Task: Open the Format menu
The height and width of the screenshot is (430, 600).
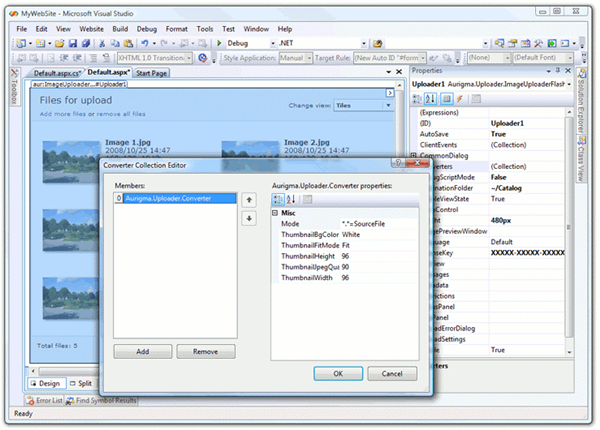Action: click(176, 29)
